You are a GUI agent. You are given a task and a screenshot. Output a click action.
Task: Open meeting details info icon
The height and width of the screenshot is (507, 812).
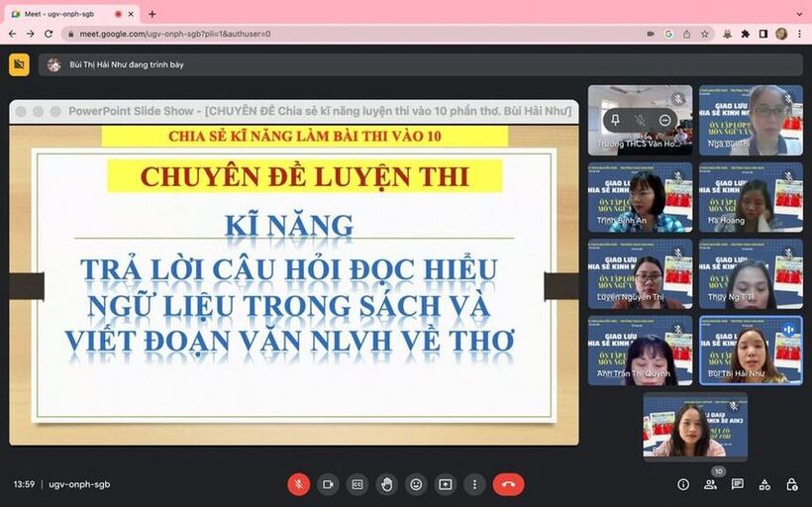click(683, 484)
